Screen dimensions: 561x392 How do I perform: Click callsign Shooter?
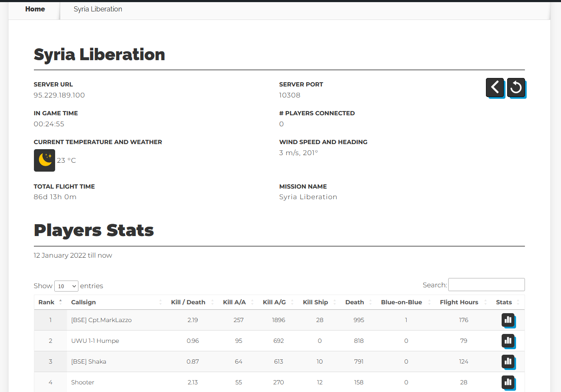point(83,382)
